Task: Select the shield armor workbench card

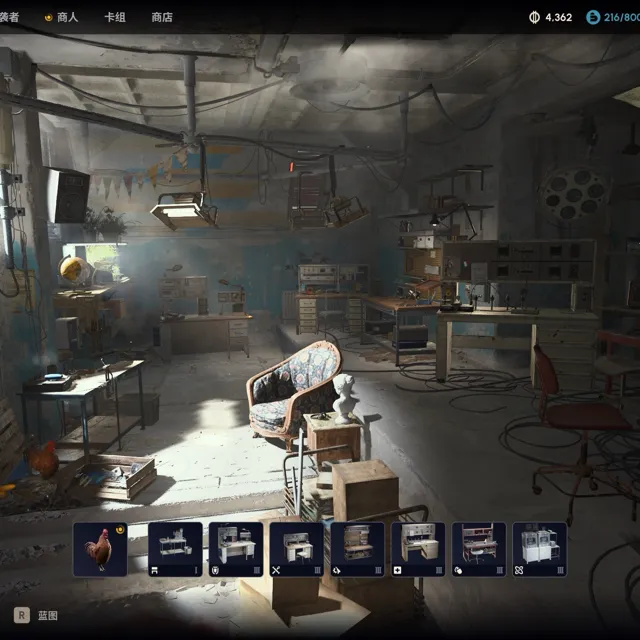Action: [x=236, y=549]
